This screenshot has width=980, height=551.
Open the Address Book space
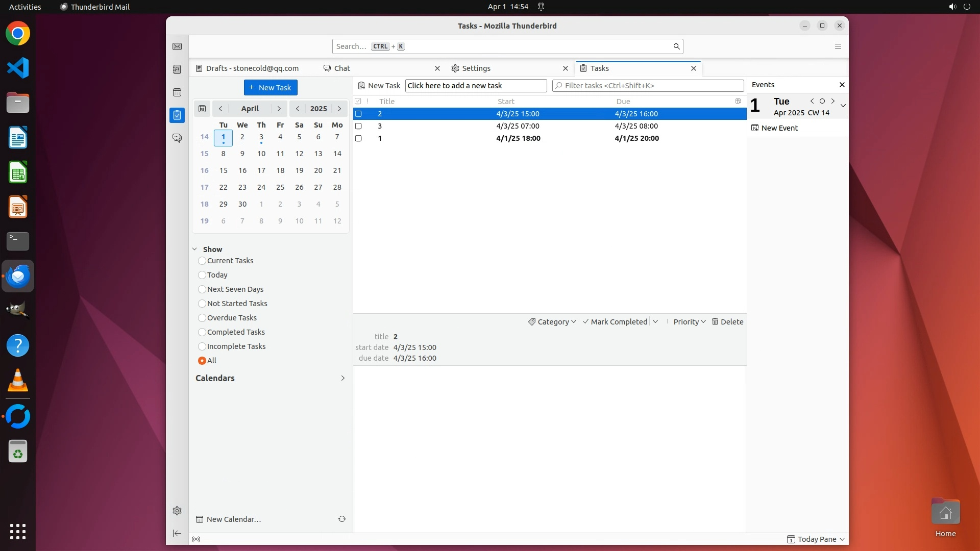177,69
